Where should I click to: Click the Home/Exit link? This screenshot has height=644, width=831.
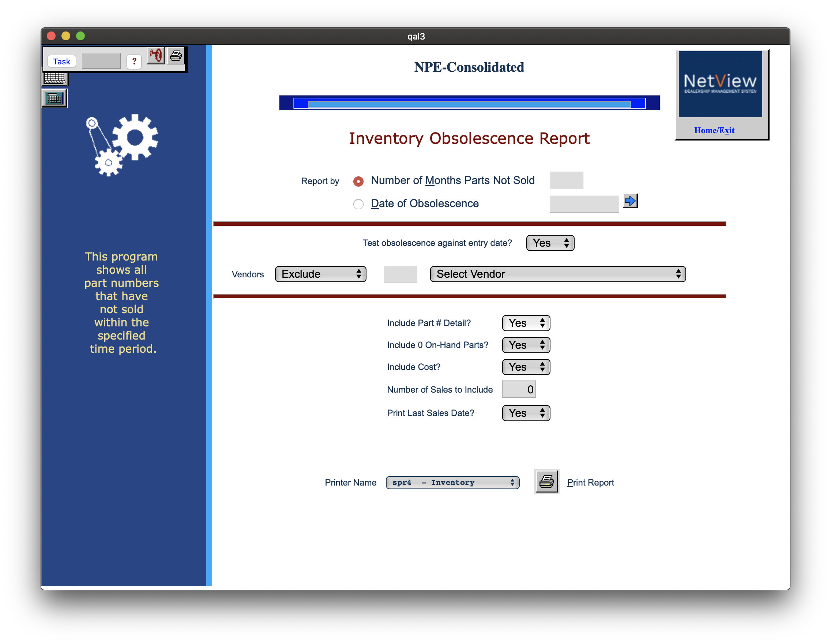[x=714, y=130]
